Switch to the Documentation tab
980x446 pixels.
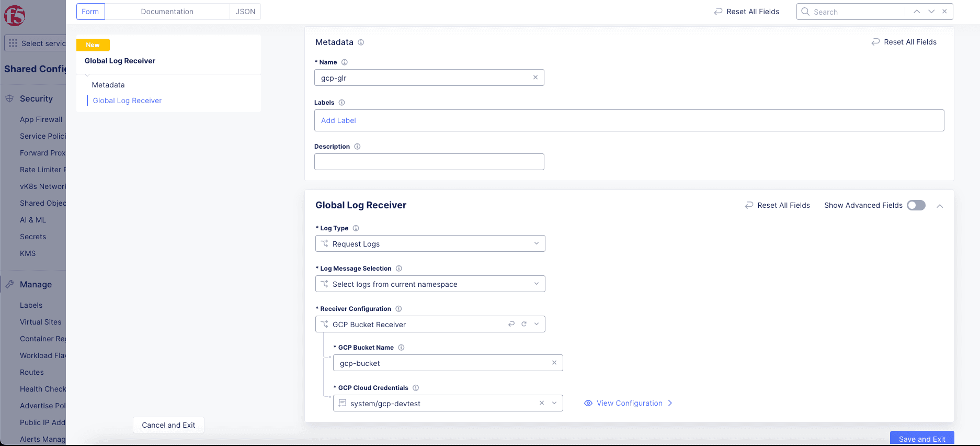point(167,12)
